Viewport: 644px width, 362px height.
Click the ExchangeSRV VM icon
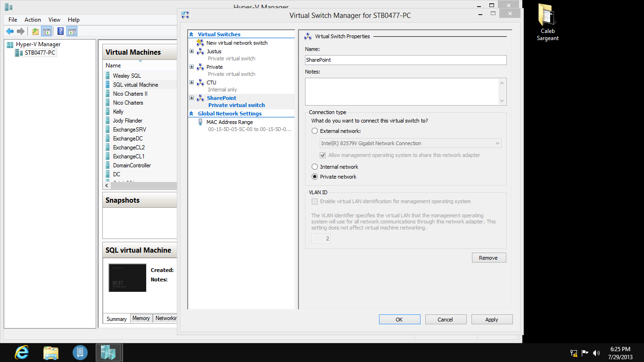coord(108,130)
